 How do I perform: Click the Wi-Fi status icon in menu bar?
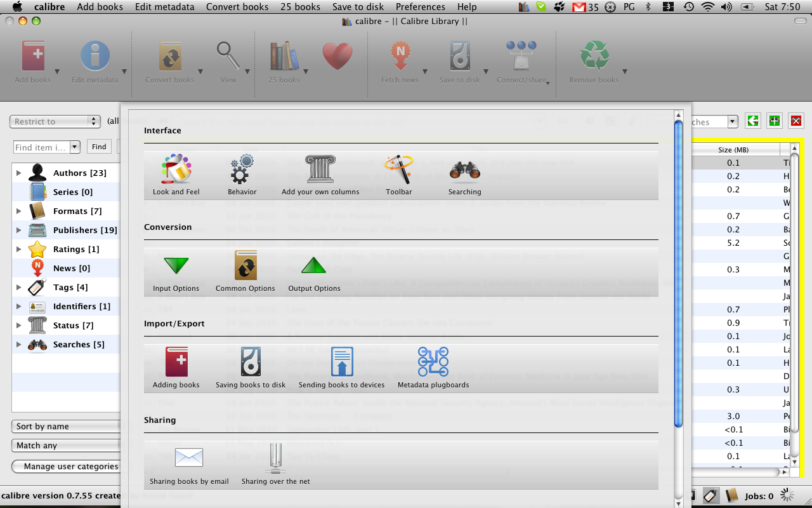[708, 7]
